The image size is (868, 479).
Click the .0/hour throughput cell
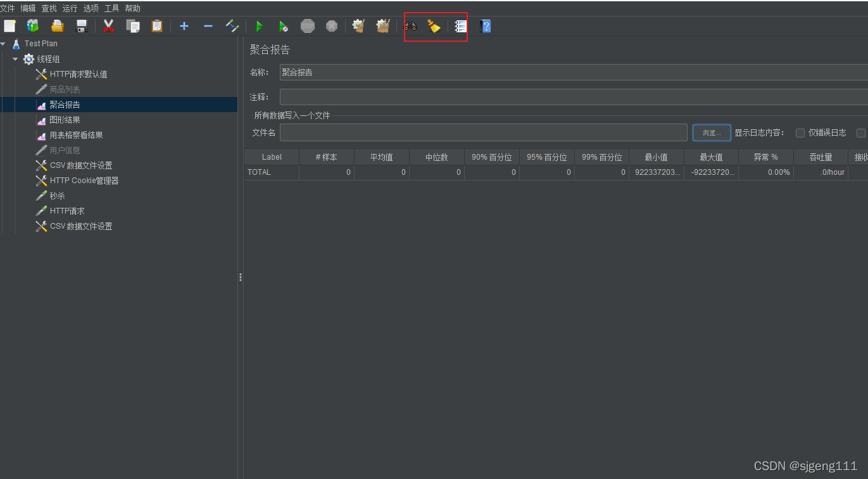coord(821,172)
